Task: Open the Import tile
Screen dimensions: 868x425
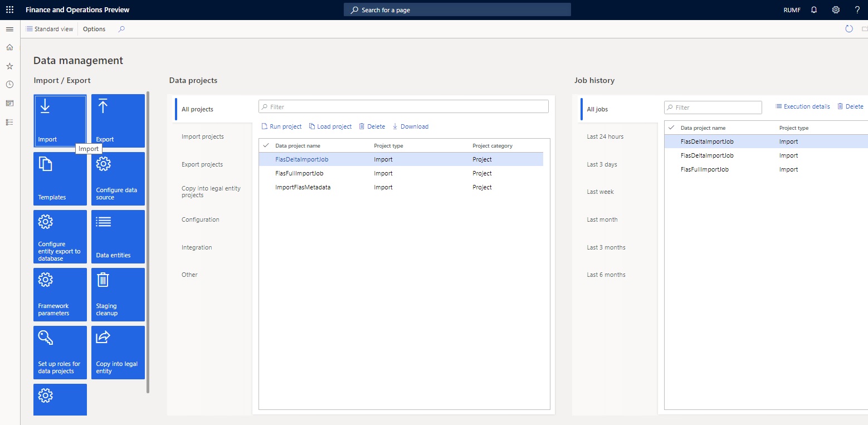Action: click(60, 120)
